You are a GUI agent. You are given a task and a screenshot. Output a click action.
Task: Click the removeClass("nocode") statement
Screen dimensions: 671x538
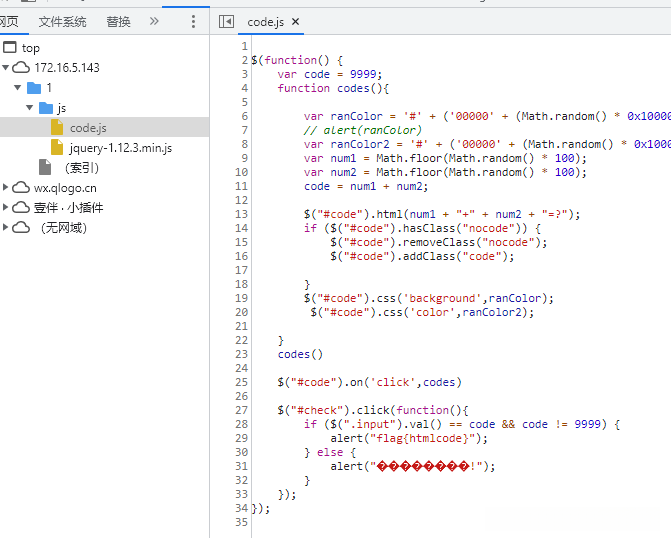[439, 242]
